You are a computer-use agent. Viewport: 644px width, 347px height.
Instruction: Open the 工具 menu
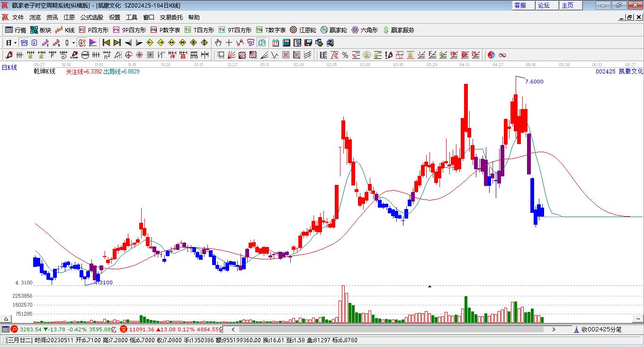[132, 18]
